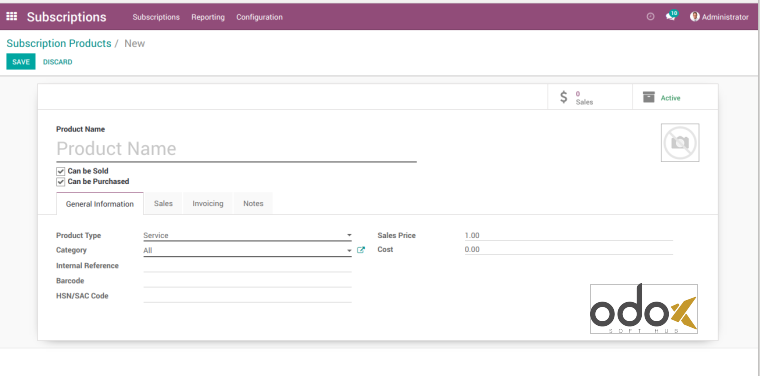This screenshot has height=376, width=760.
Task: Click the HSN/SAC Code field
Action: tap(247, 296)
